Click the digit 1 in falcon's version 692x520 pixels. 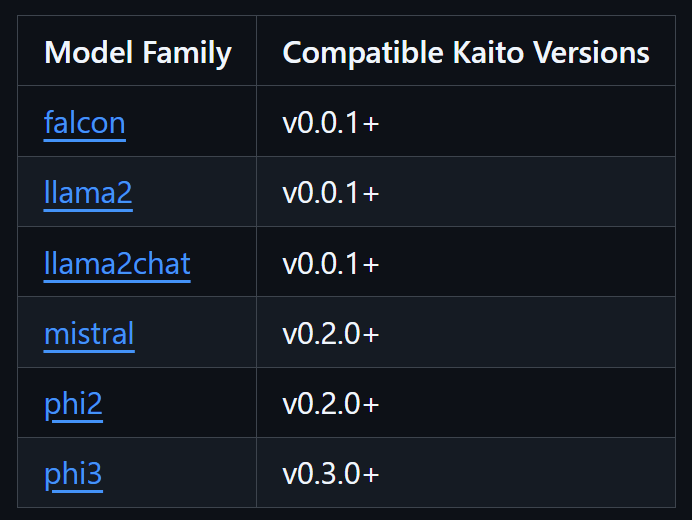click(351, 123)
